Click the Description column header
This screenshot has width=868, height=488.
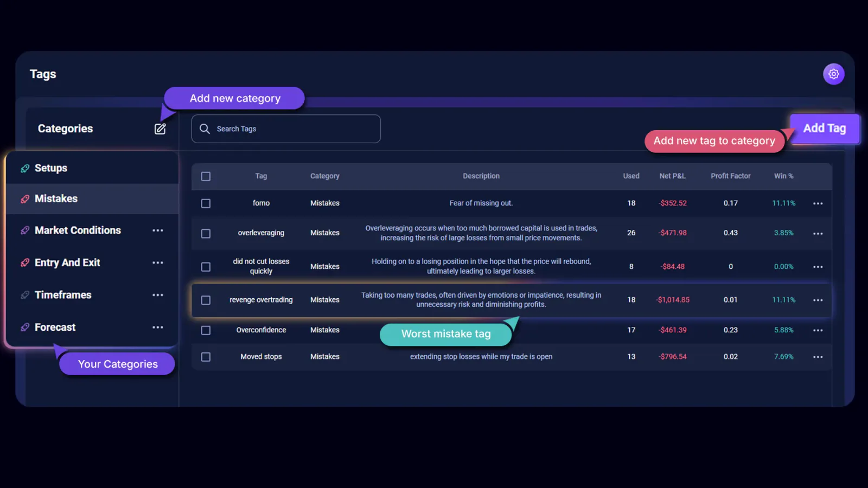(x=481, y=176)
